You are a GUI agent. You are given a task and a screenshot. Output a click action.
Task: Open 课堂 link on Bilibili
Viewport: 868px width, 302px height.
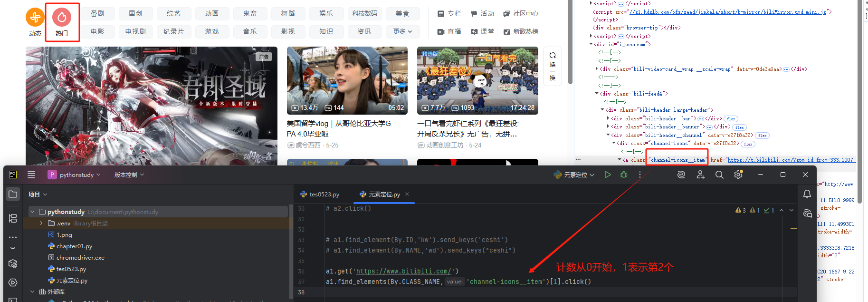point(482,31)
